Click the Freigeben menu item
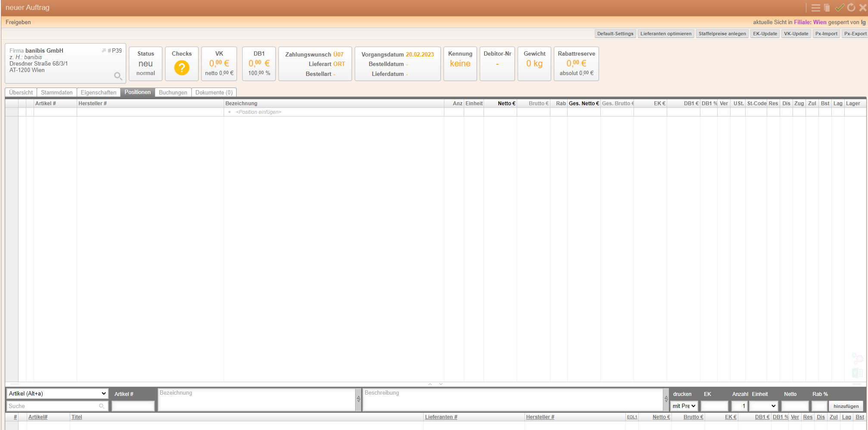868x430 pixels. point(18,22)
